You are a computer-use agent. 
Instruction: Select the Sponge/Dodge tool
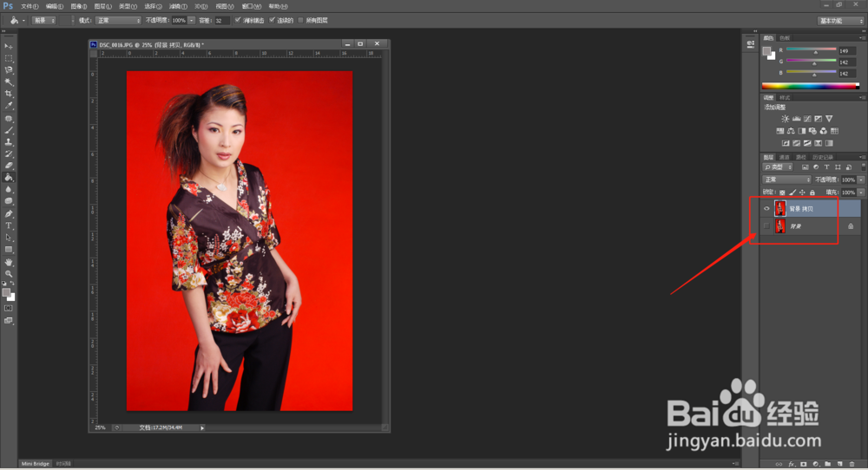(9, 201)
